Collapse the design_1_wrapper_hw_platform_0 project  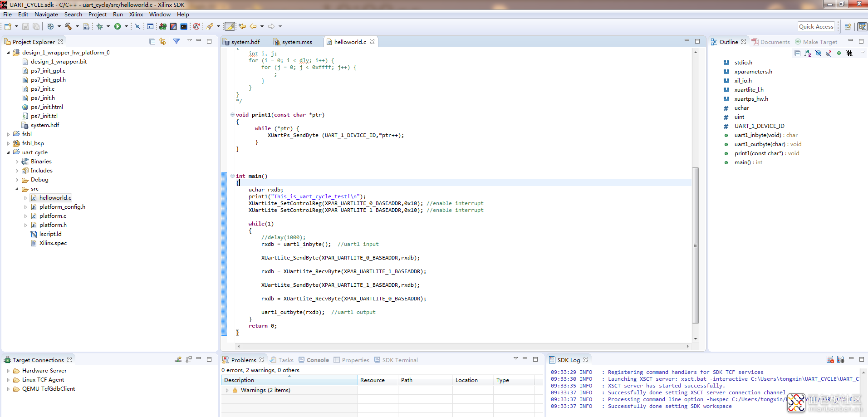point(8,53)
